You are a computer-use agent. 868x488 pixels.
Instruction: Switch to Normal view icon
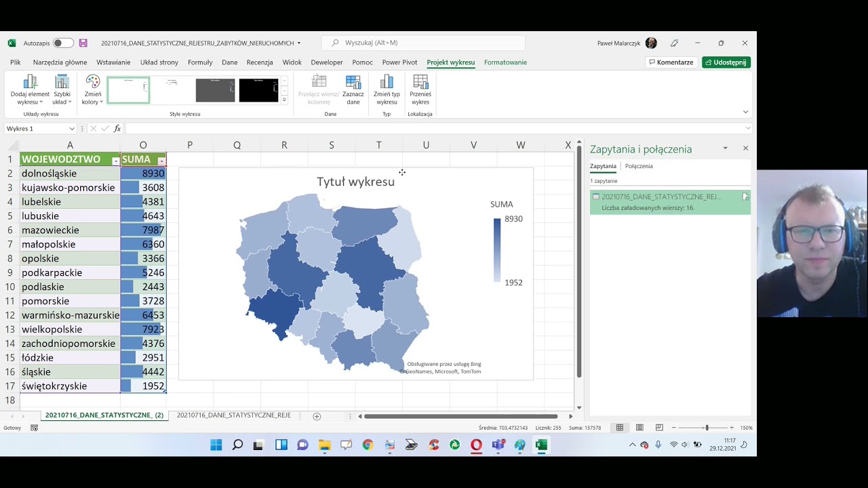click(620, 428)
